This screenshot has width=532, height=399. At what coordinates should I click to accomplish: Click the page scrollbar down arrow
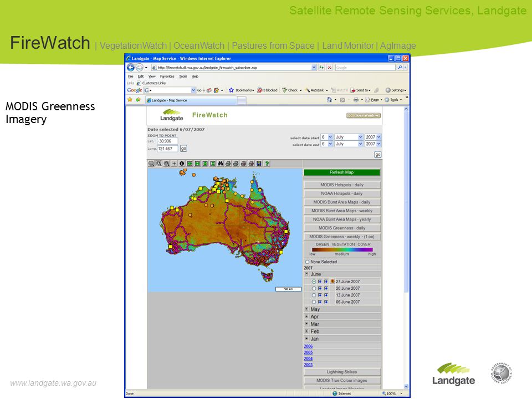406,386
